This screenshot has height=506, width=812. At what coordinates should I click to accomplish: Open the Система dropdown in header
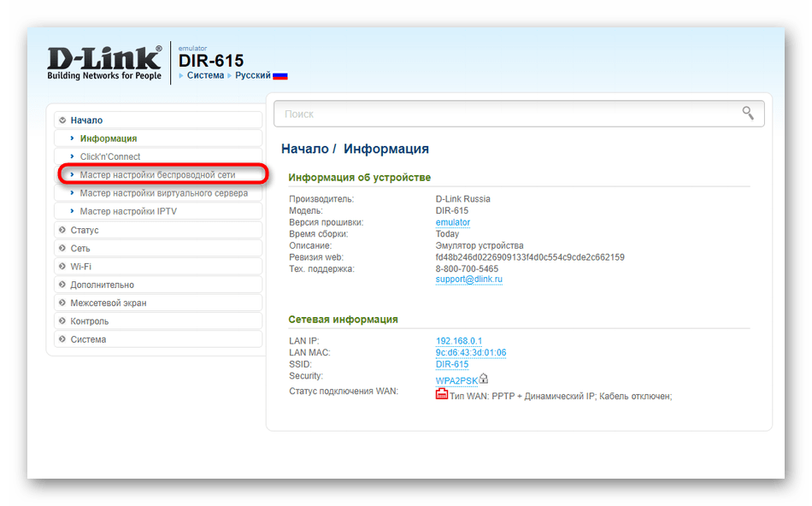coord(205,75)
